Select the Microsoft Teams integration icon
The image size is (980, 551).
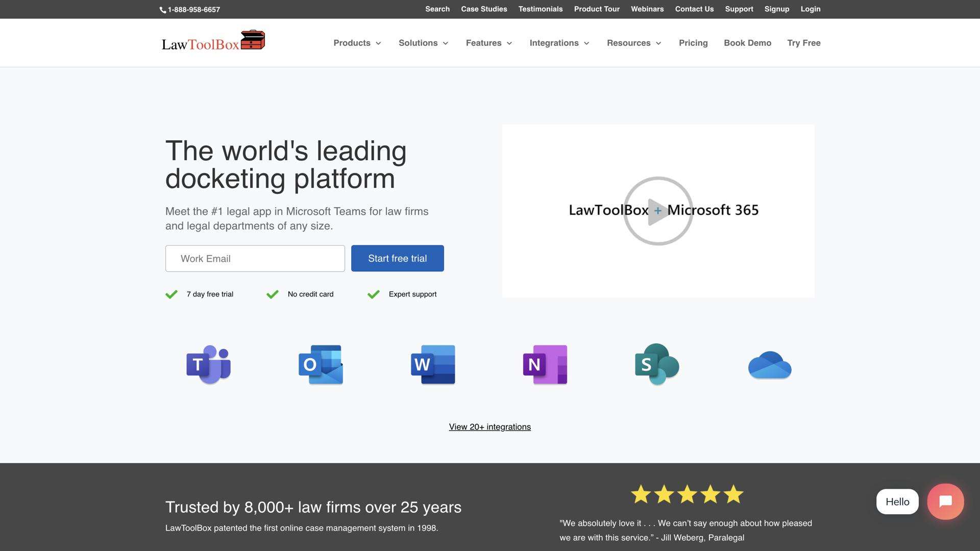coord(208,364)
